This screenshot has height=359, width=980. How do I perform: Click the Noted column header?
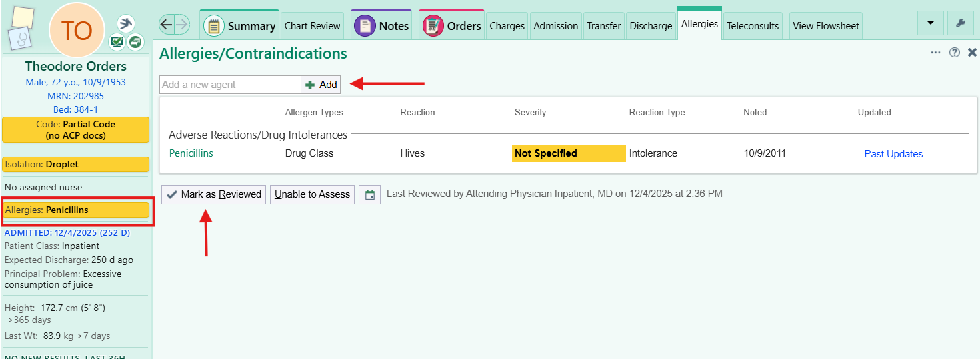(x=755, y=112)
